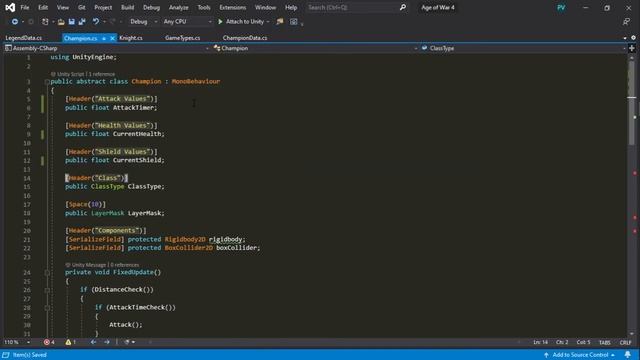The image size is (640, 360).
Task: Click the warnings count icon showing 1
Action: (x=68, y=342)
